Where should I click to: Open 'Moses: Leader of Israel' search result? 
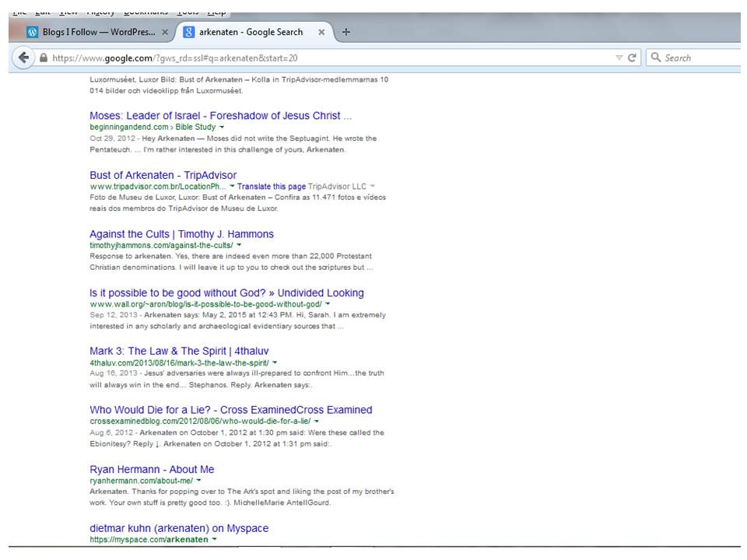[x=220, y=116]
